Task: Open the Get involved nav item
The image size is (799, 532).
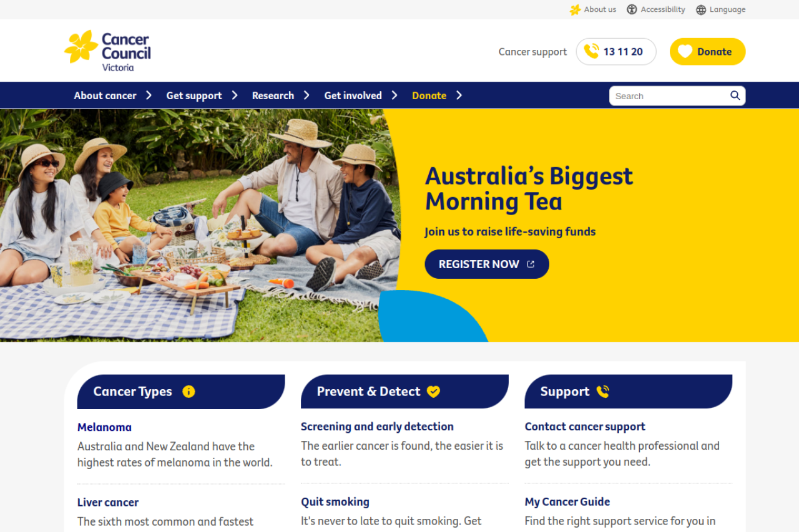Action: [x=353, y=95]
